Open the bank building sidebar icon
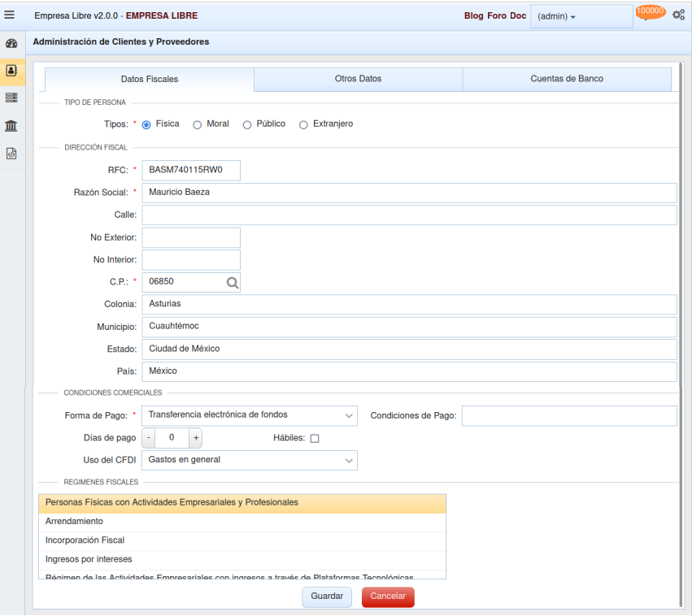Image resolution: width=692 pixels, height=616 pixels. (x=11, y=125)
